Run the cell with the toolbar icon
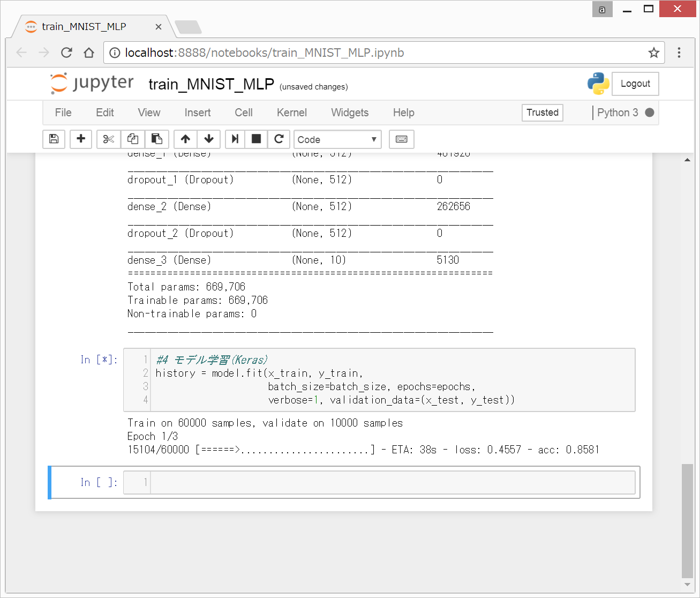The height and width of the screenshot is (598, 700). 235,139
